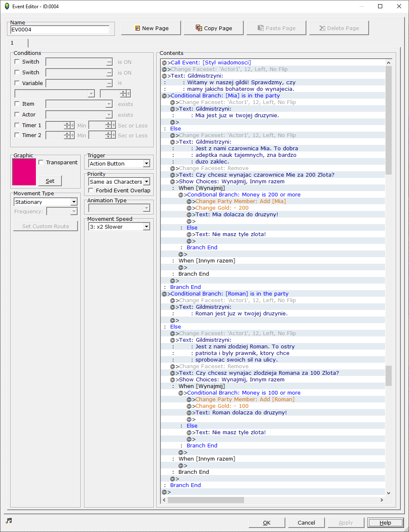Select 'Change Party Member: Add [Mia]' line

(x=273, y=201)
